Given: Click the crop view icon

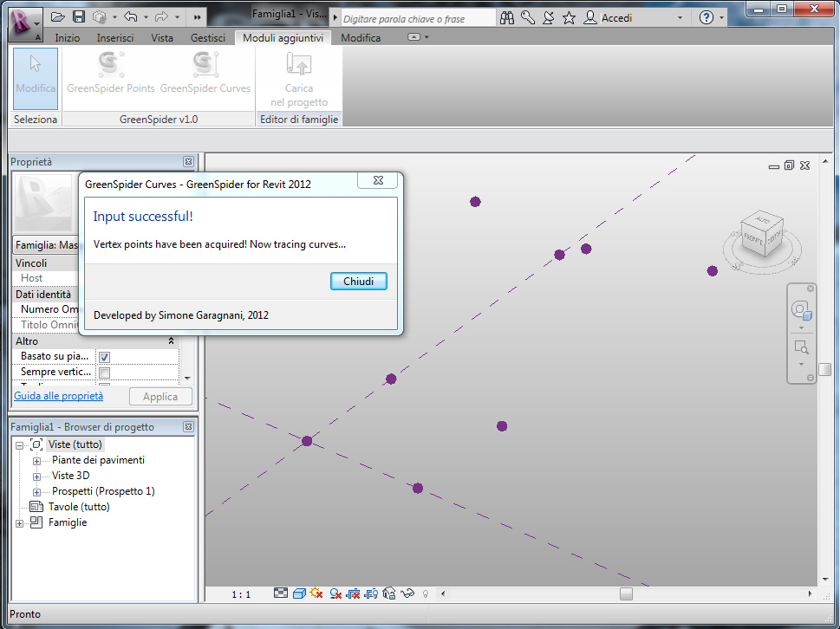Looking at the screenshot, I should (354, 593).
